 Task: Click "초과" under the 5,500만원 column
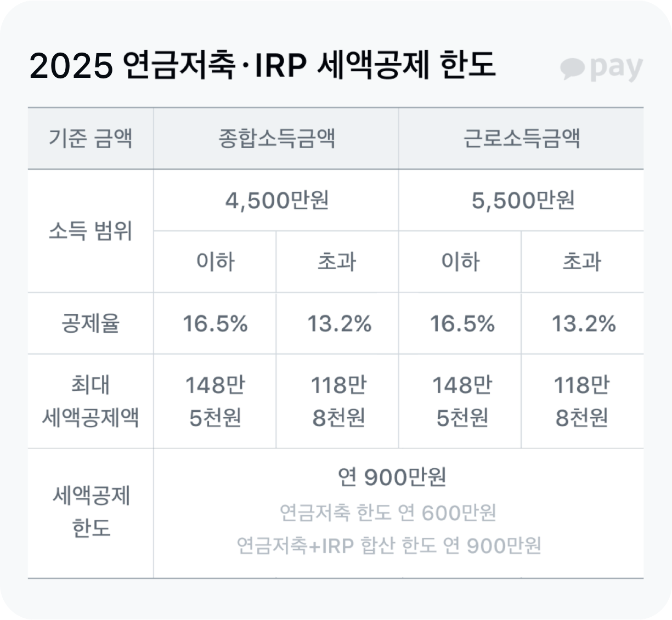[582, 261]
